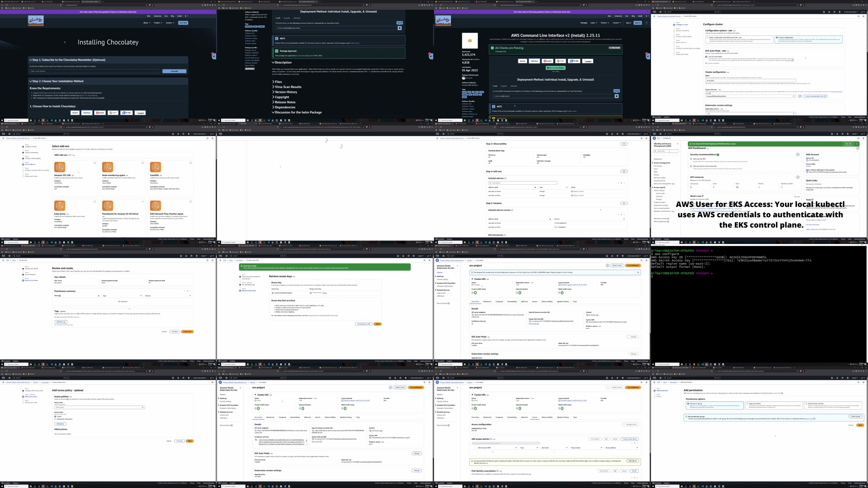Collapse the IAM Dashboard navigation sidebar

[x=677, y=144]
